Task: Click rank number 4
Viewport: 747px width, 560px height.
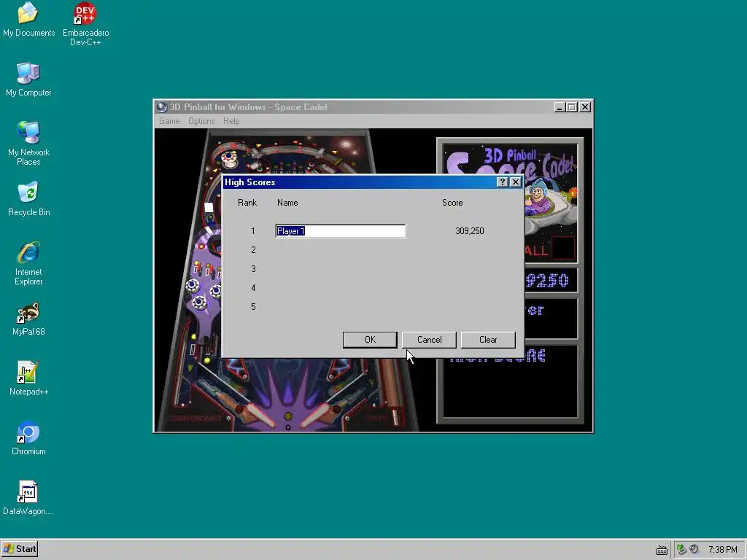Action: (x=253, y=288)
